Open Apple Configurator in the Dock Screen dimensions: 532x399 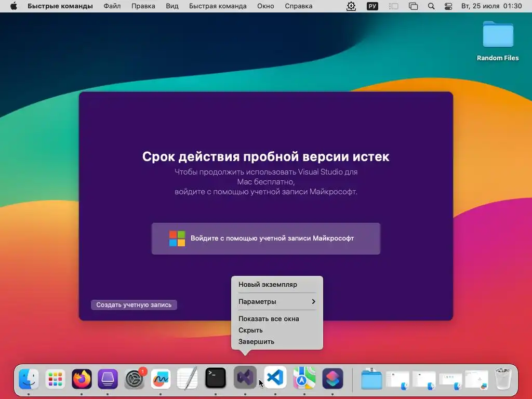point(108,379)
